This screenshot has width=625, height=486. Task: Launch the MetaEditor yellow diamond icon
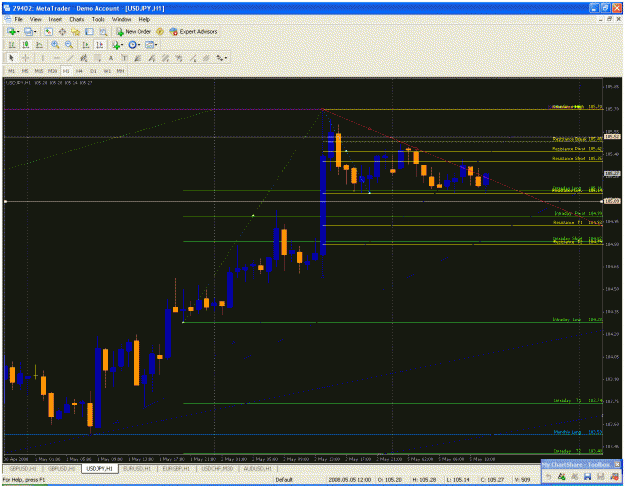(160, 31)
